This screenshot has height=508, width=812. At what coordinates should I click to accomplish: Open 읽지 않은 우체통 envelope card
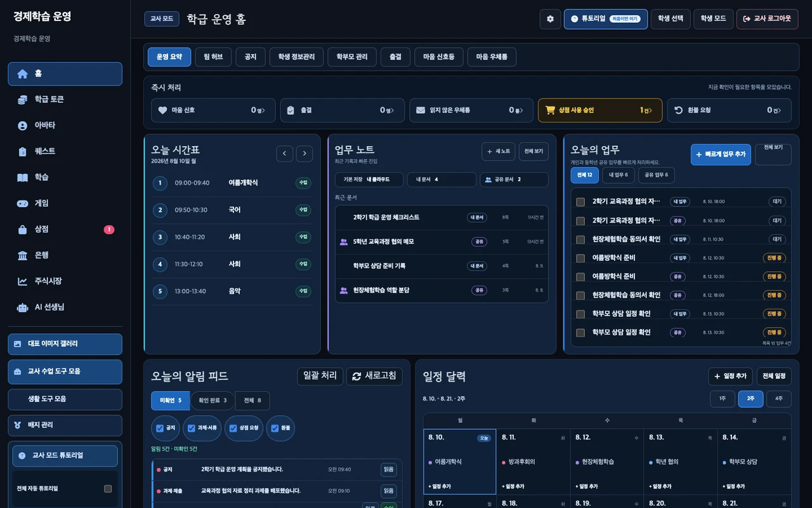[x=471, y=110]
